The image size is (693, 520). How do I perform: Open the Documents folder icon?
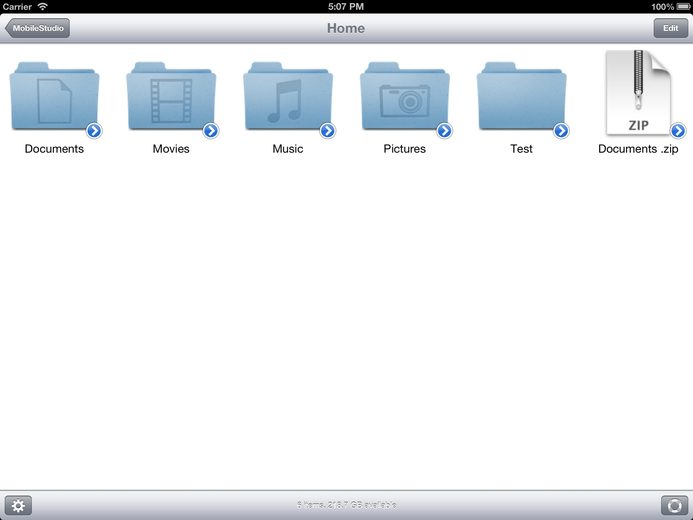coord(54,96)
